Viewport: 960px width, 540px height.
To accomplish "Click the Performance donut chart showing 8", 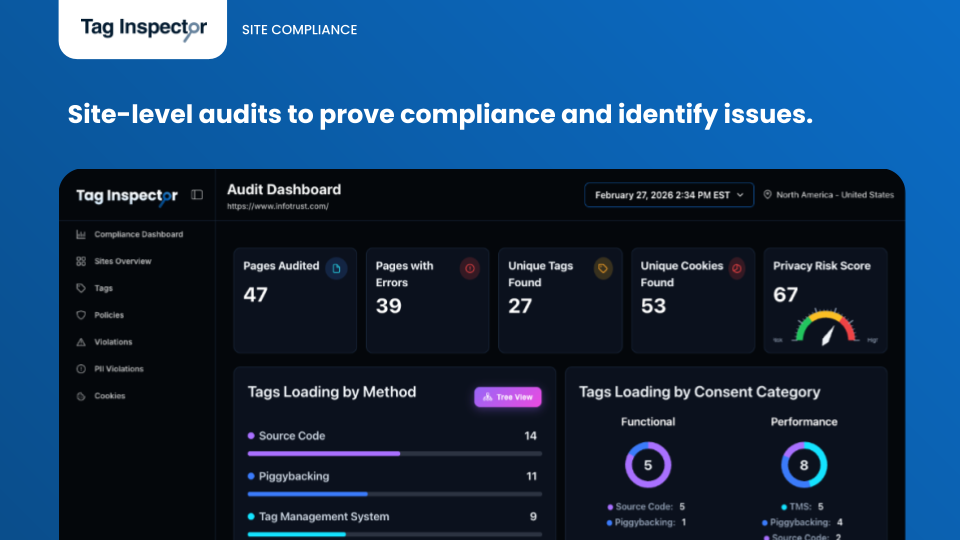I will click(804, 465).
